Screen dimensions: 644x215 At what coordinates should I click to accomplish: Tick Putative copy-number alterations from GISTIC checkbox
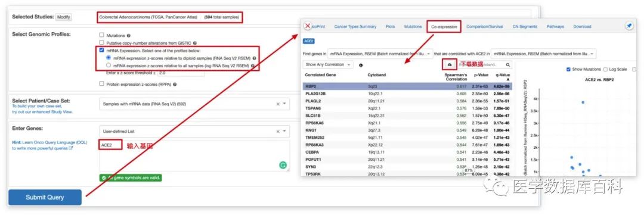[101, 43]
